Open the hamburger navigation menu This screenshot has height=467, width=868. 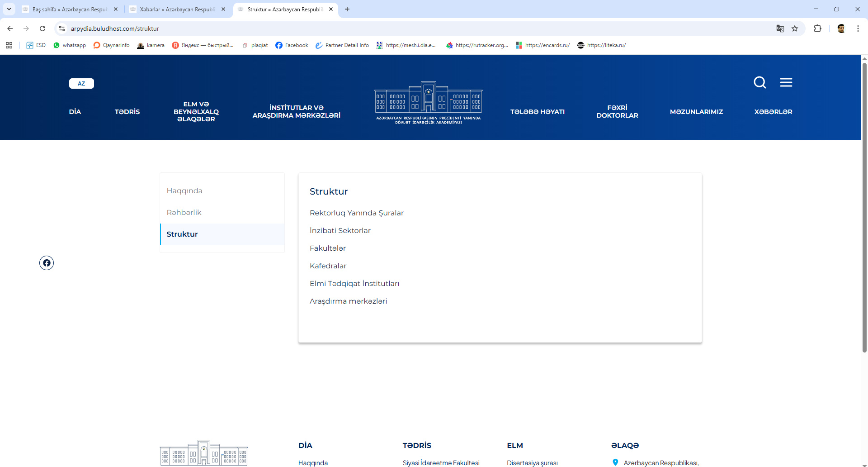point(787,82)
